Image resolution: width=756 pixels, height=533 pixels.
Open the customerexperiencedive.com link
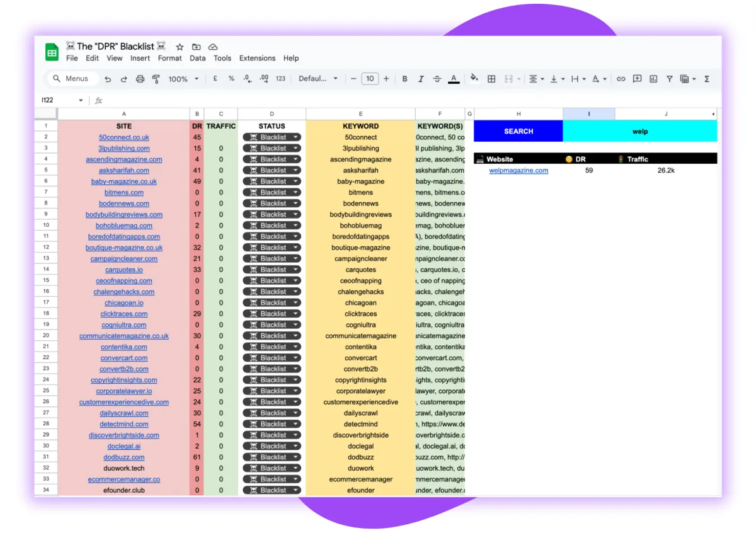[124, 402]
